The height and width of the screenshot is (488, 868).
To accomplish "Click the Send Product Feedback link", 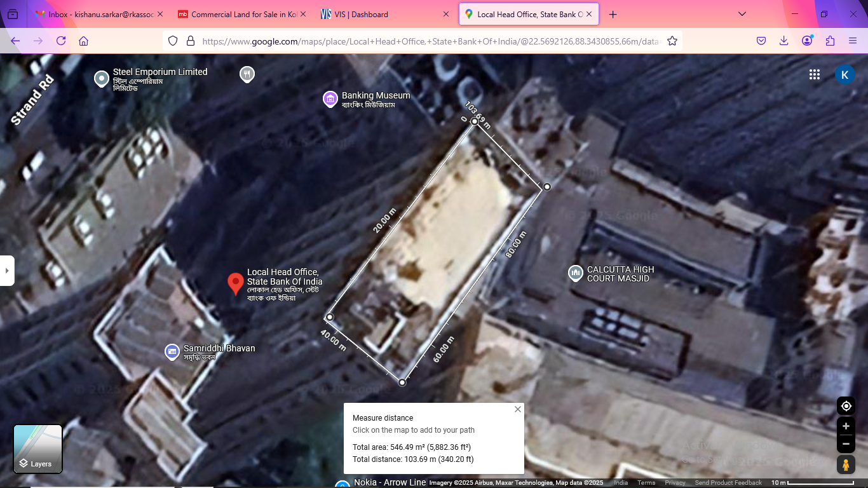I will pos(728,483).
